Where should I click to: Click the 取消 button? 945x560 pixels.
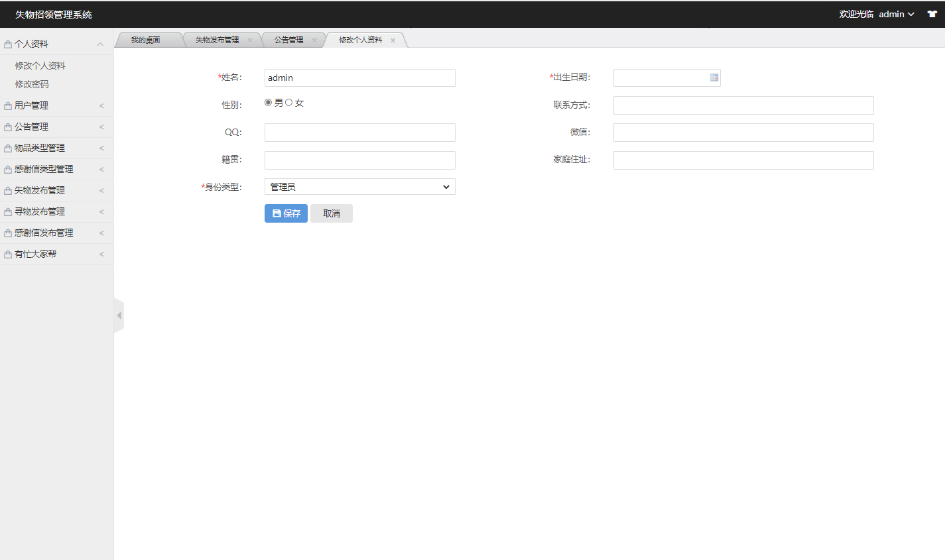point(331,213)
